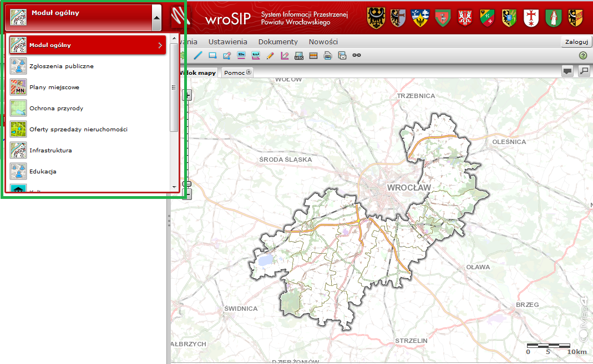Click the black eagle on gold crest
The image size is (593, 364).
[376, 18]
